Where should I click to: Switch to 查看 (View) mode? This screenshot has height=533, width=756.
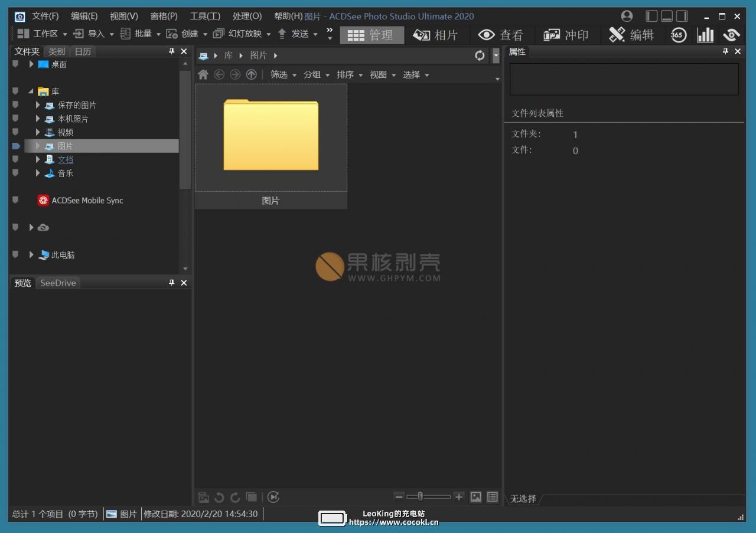(x=500, y=35)
